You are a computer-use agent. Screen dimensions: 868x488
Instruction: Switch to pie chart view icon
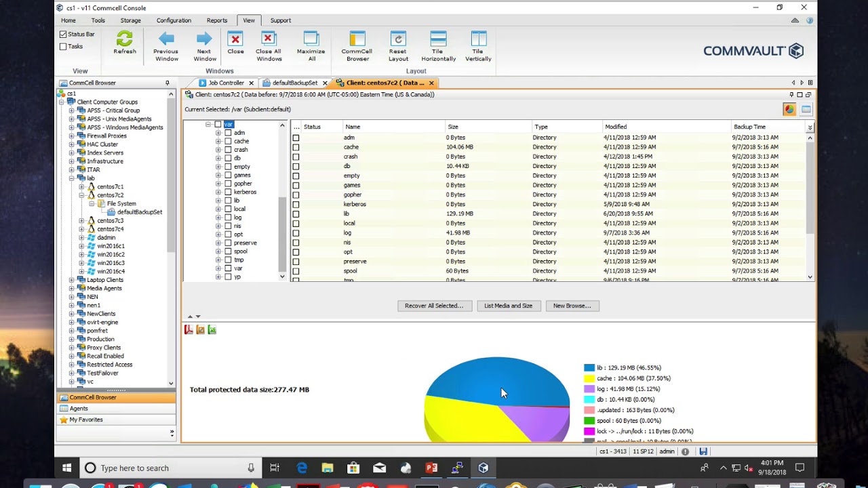(x=789, y=109)
